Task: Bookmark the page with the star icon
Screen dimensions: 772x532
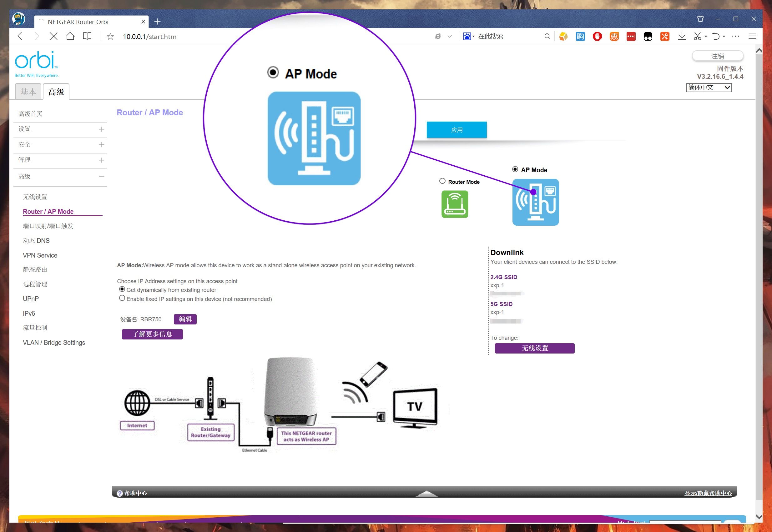Action: click(110, 36)
